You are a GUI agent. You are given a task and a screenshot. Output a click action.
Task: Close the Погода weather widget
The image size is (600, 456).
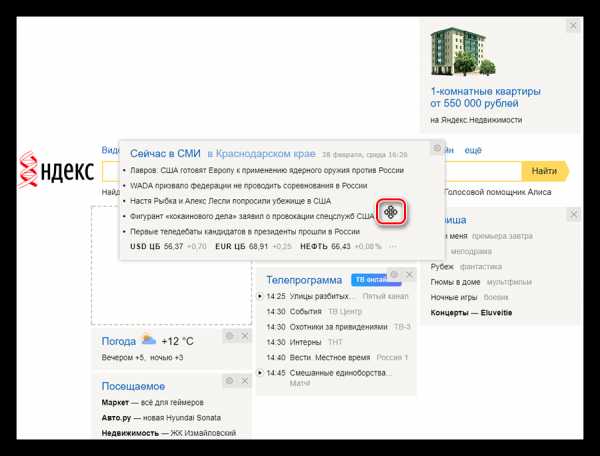click(x=245, y=336)
